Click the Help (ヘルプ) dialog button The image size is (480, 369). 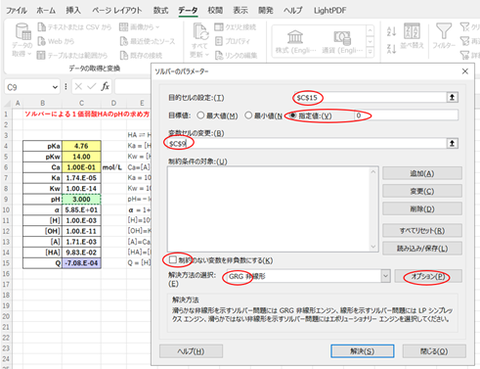coord(191,351)
